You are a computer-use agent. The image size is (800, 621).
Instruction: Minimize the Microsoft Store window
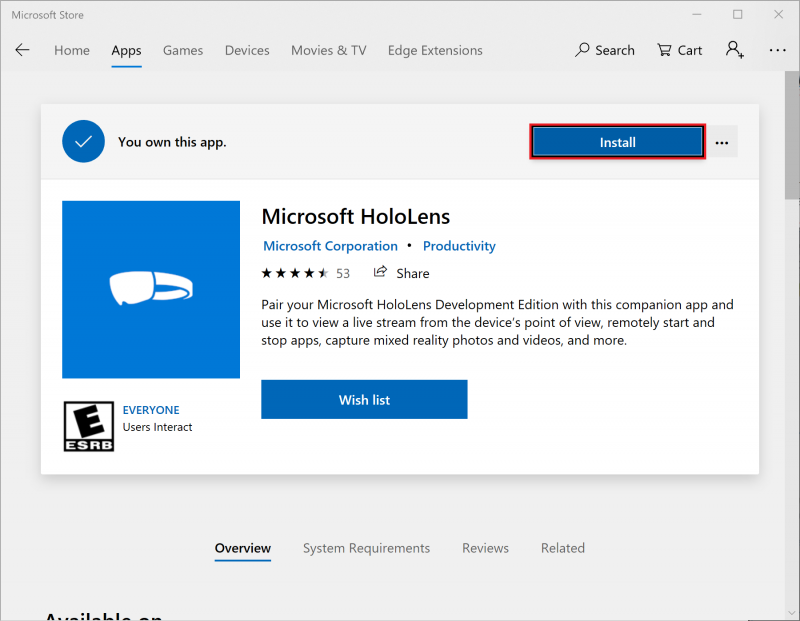click(697, 14)
